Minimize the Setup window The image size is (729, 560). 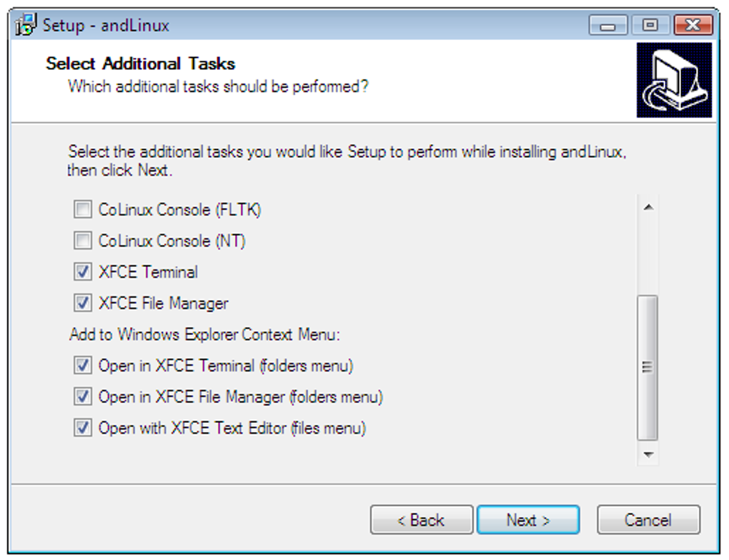608,26
